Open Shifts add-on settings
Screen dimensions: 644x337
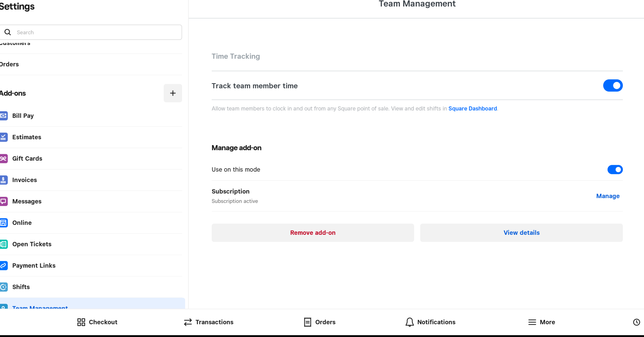pyautogui.click(x=91, y=287)
